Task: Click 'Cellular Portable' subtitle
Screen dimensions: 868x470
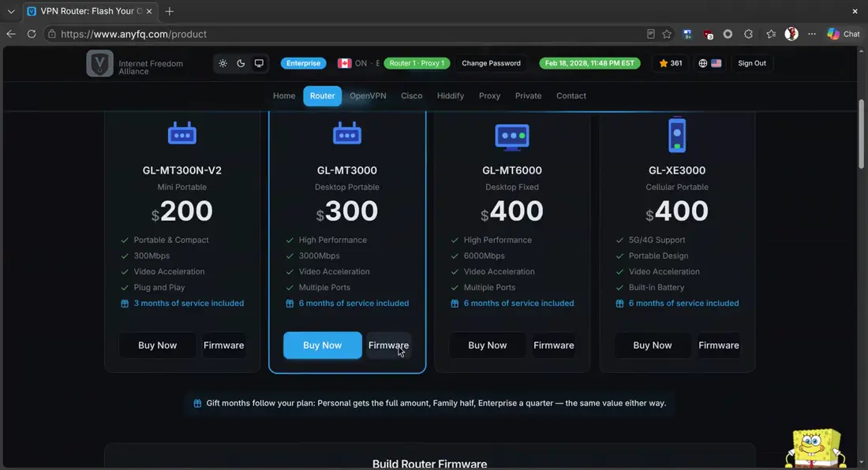Action: coord(676,187)
